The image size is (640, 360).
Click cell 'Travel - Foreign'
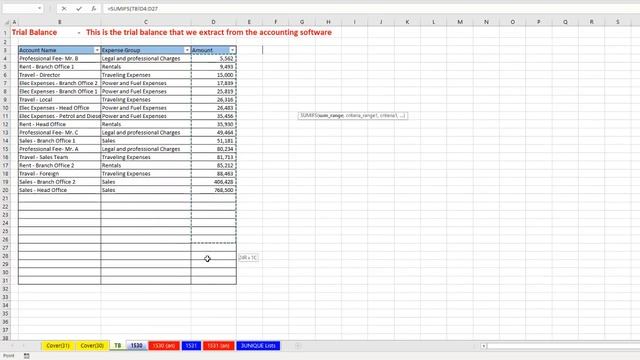tap(60, 173)
